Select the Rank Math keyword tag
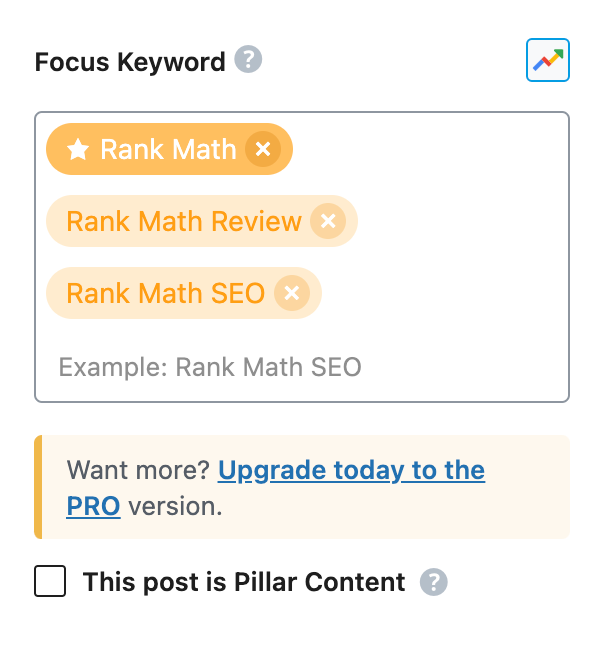Viewport: 608px width, 654px height. pos(168,149)
